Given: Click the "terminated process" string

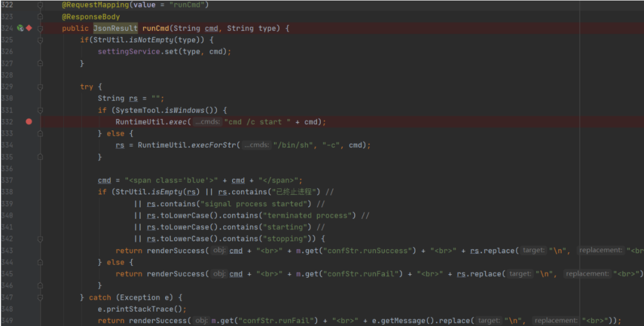Looking at the screenshot, I should coord(307,215).
